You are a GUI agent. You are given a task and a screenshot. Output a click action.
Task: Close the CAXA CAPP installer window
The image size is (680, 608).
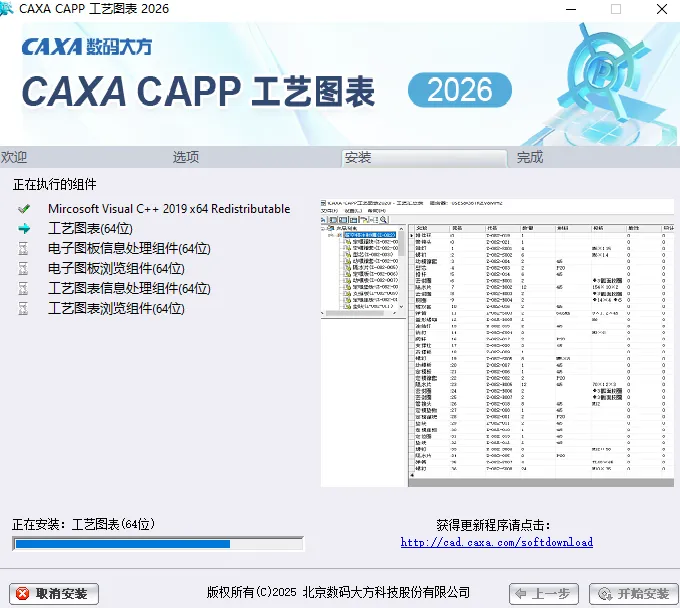click(x=662, y=9)
